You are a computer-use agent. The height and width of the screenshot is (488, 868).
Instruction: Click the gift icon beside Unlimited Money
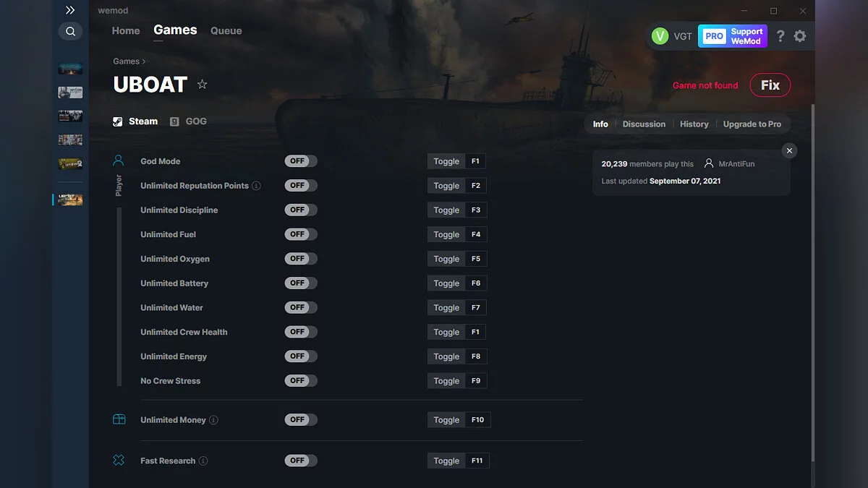tap(118, 419)
